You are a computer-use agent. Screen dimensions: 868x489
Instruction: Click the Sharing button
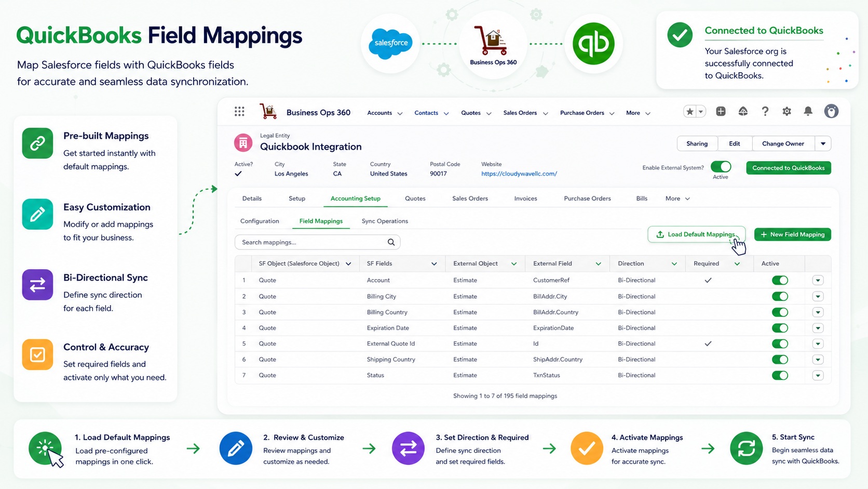[x=697, y=143]
